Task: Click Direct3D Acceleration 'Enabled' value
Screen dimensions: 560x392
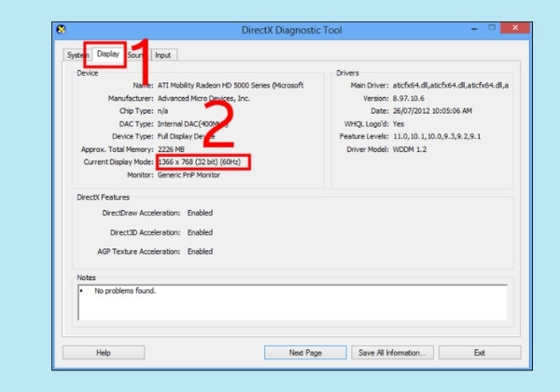Action: pyautogui.click(x=200, y=232)
